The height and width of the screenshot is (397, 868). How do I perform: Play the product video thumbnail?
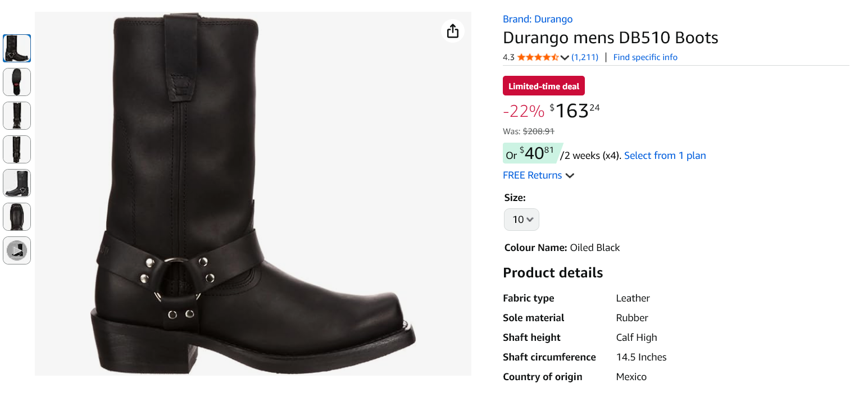[17, 250]
